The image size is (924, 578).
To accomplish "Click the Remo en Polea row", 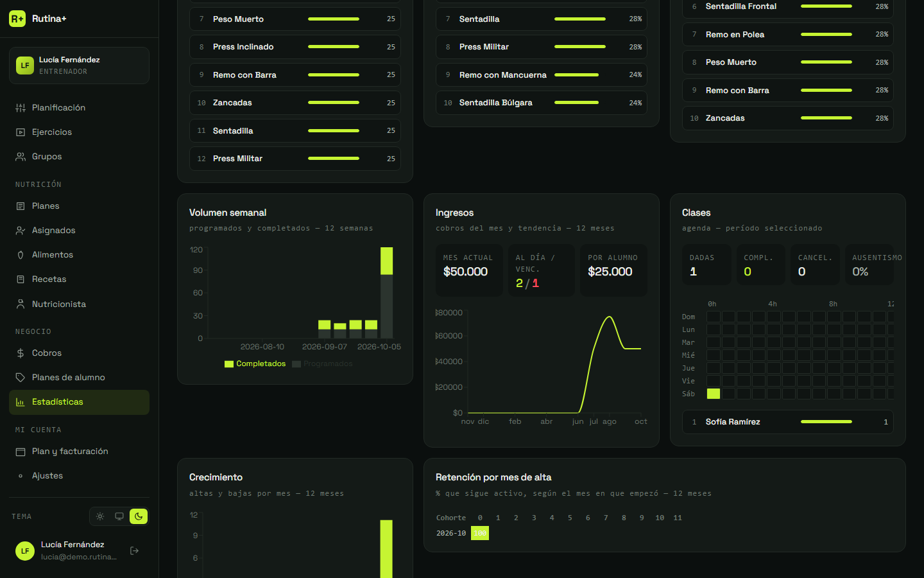I will (x=788, y=35).
